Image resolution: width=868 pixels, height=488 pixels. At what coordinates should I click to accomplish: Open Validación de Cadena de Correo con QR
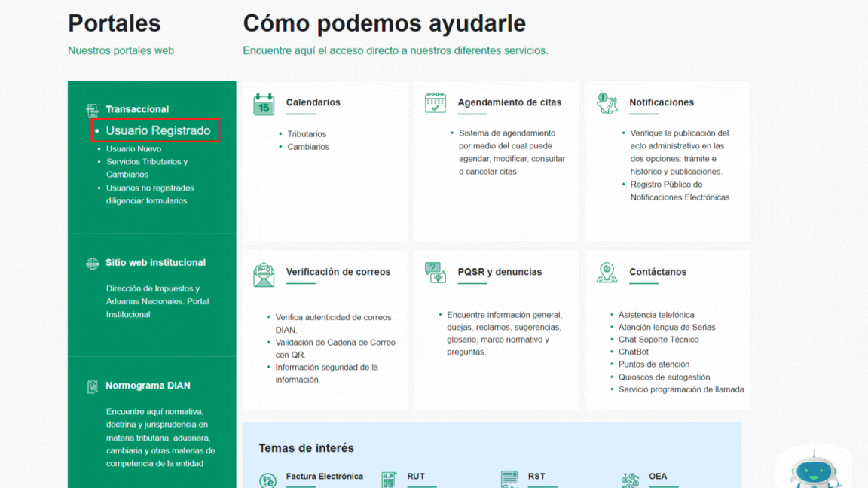point(335,349)
